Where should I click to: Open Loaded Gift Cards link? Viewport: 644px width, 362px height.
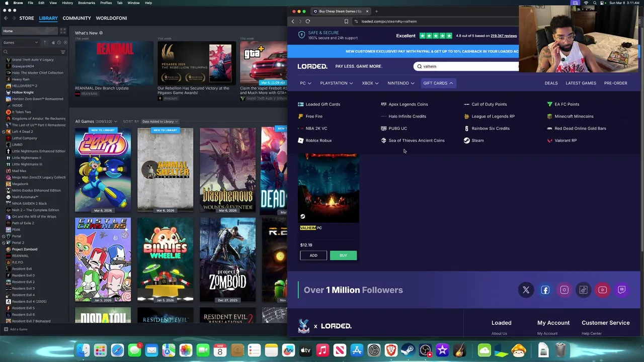pos(323,104)
